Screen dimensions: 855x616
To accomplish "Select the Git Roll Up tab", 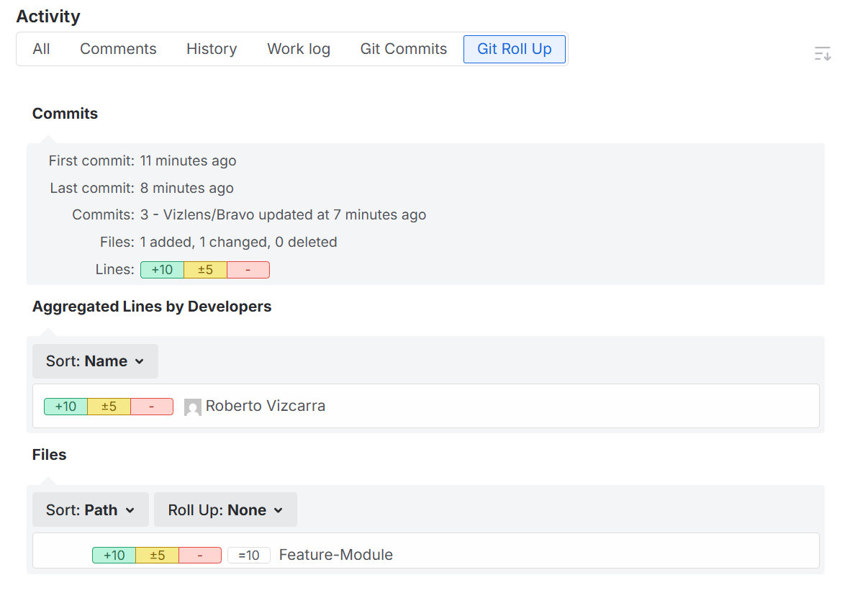I will click(514, 49).
